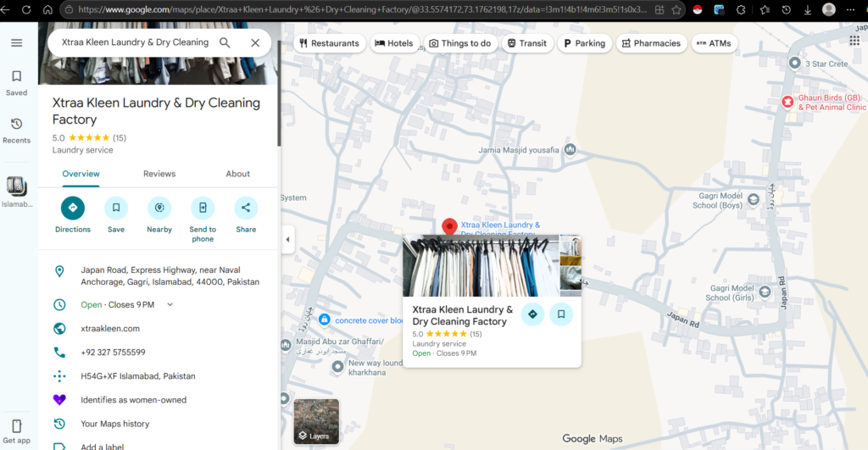Click the clothes photo on the map card
868x450 pixels.
(481, 266)
